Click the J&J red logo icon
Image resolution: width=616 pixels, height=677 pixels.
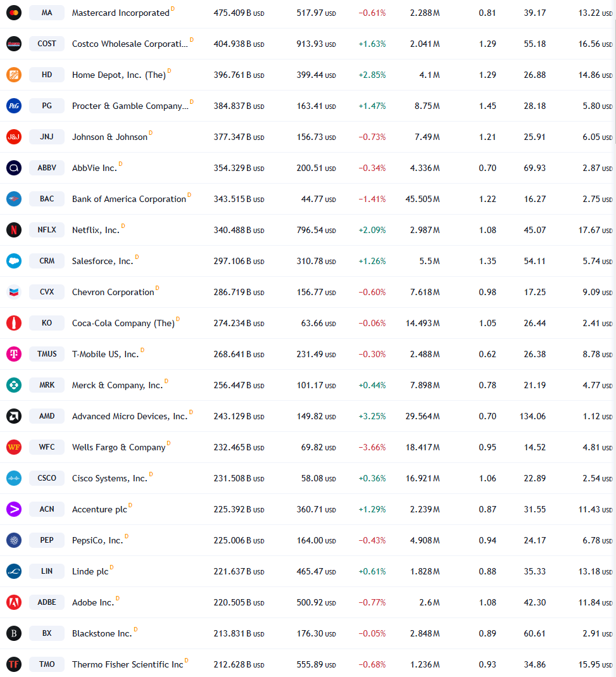[x=14, y=137]
